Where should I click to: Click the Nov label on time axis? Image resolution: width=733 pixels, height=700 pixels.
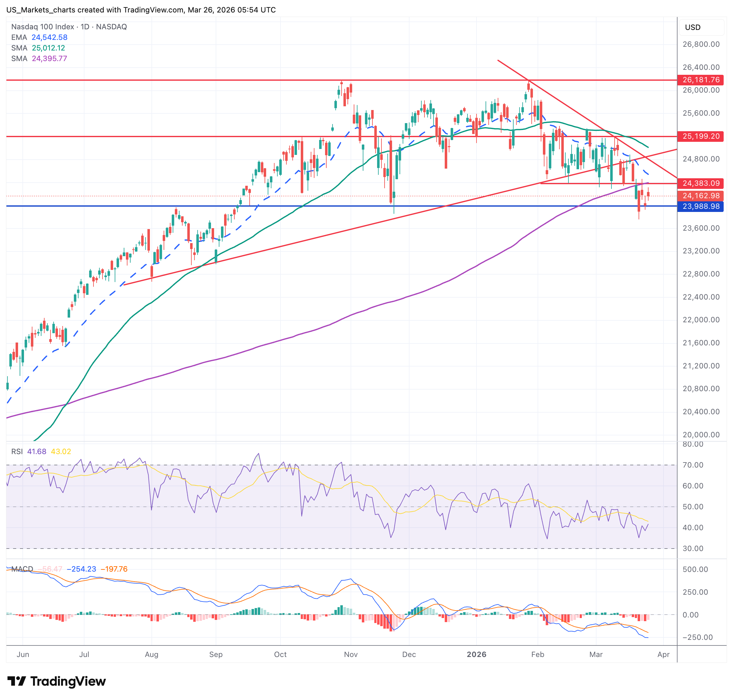(x=351, y=654)
